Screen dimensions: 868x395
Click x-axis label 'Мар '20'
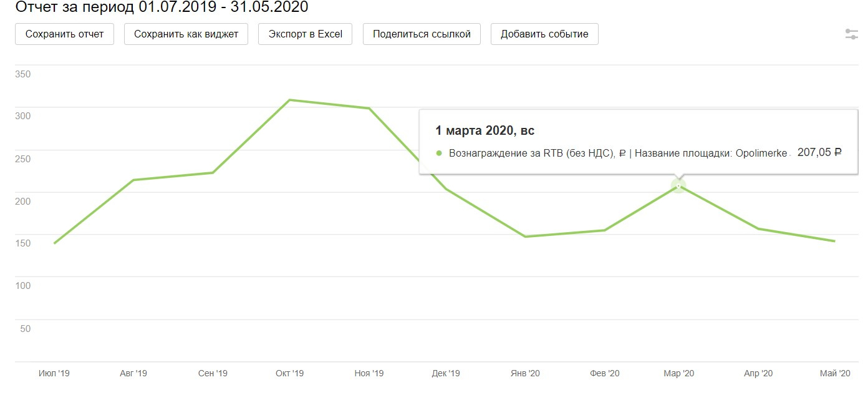coord(679,373)
